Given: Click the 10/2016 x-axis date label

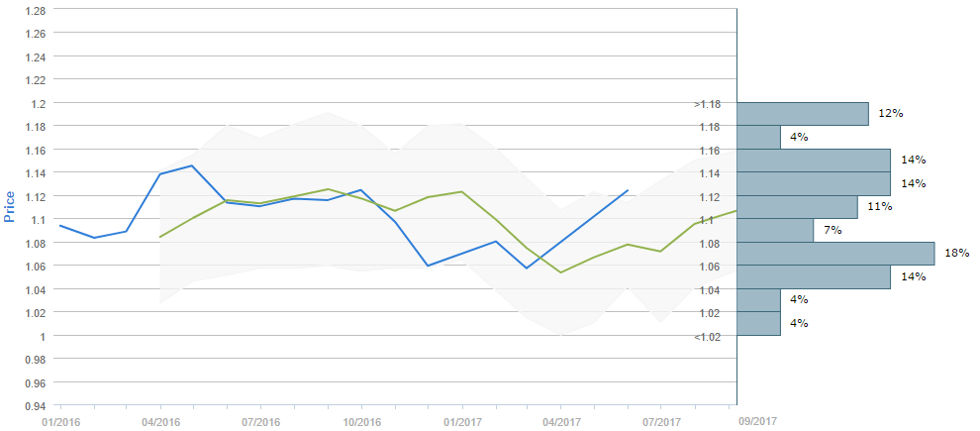Looking at the screenshot, I should 361,421.
